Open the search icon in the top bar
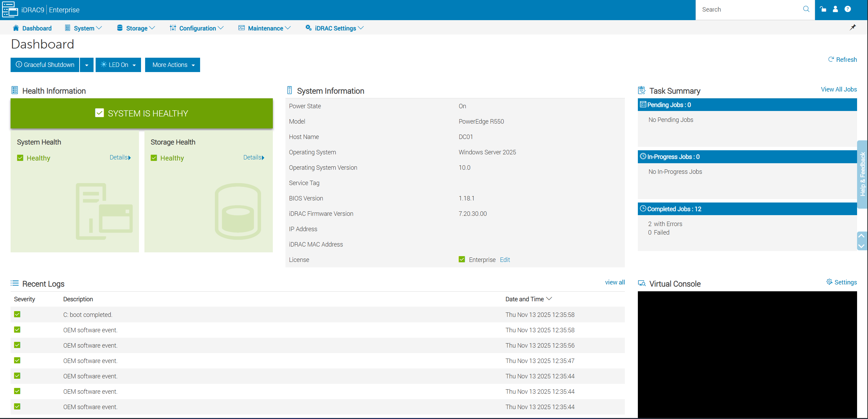 tap(806, 9)
